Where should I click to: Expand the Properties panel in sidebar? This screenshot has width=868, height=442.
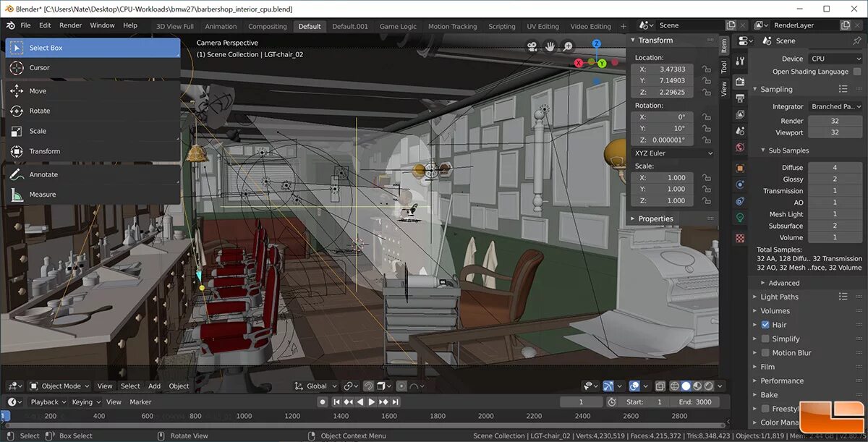pos(655,218)
